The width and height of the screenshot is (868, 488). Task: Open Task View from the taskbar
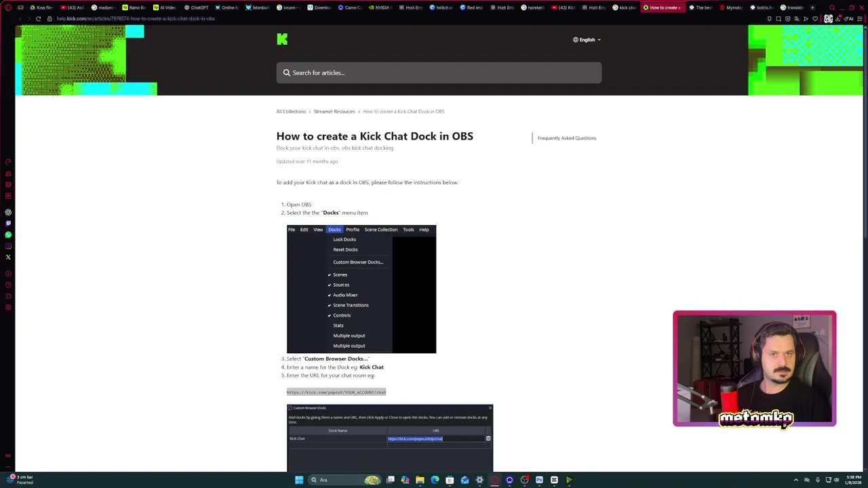(x=390, y=480)
